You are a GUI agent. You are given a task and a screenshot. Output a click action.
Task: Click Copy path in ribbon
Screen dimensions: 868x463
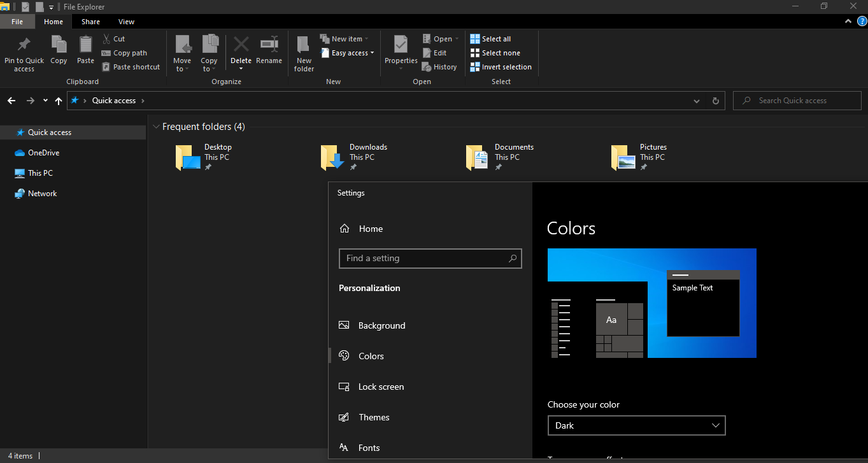[124, 53]
